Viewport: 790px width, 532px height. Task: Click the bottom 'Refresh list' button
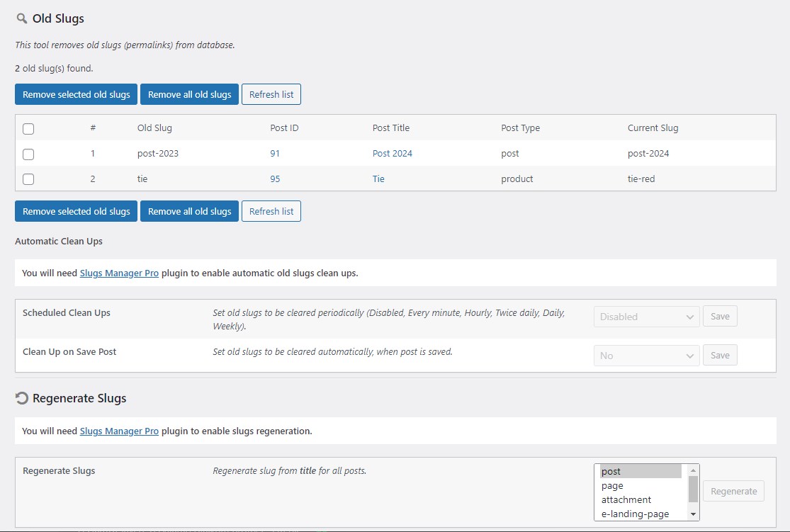[x=271, y=211]
